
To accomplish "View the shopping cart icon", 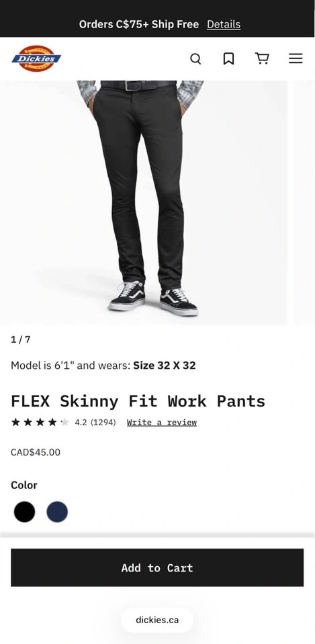I will [262, 59].
